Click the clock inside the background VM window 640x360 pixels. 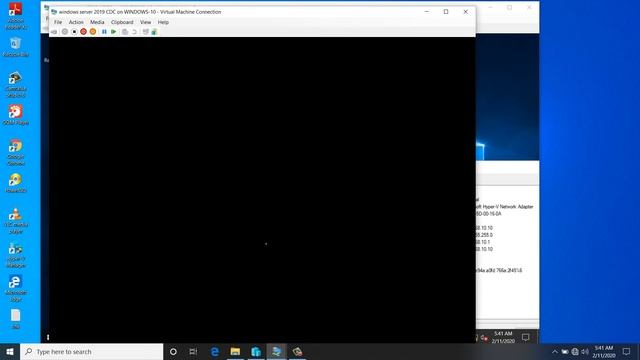point(503,337)
